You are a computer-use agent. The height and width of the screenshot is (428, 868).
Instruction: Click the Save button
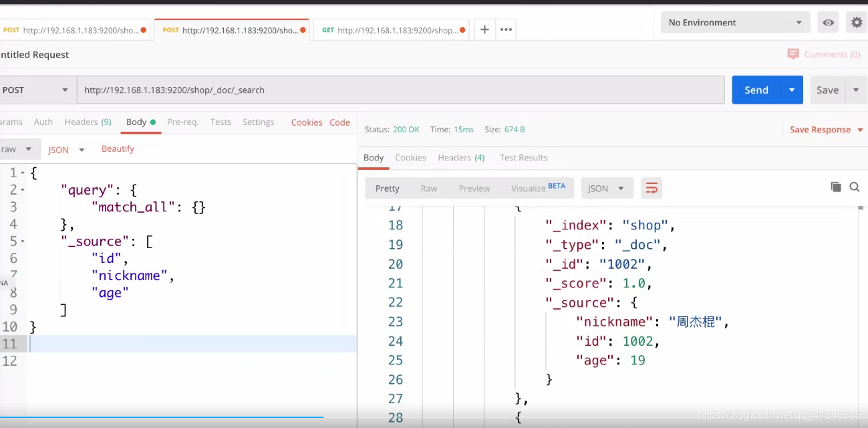tap(827, 90)
